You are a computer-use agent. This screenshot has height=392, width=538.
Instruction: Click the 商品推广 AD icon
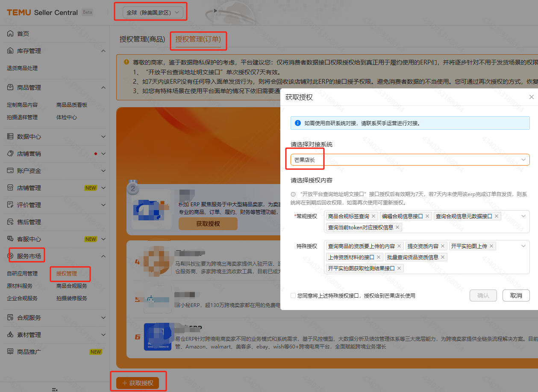point(10,352)
